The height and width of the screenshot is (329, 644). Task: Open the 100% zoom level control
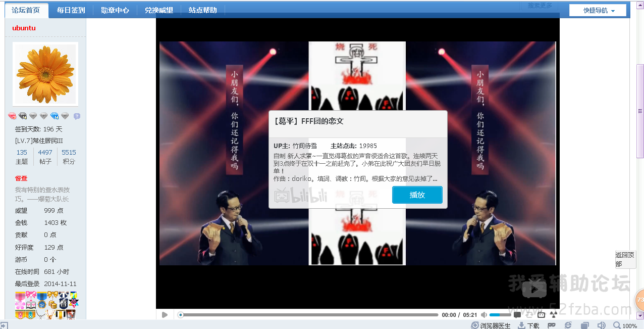[x=625, y=325]
